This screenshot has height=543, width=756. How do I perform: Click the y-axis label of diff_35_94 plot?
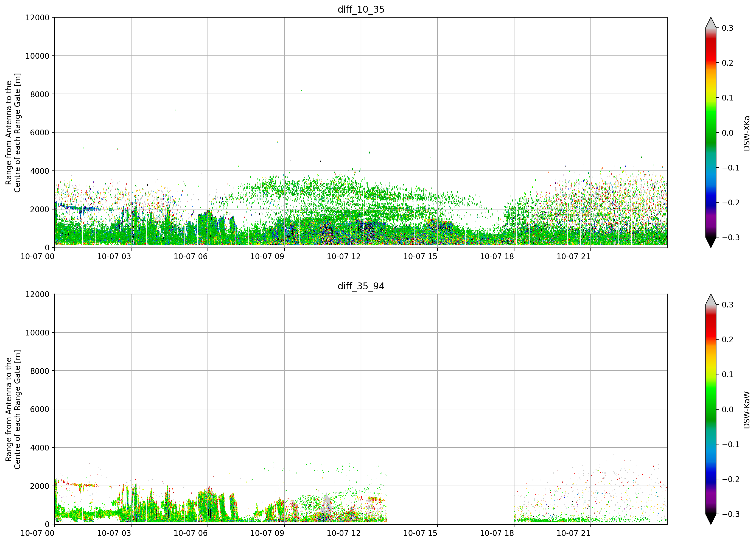tap(13, 409)
